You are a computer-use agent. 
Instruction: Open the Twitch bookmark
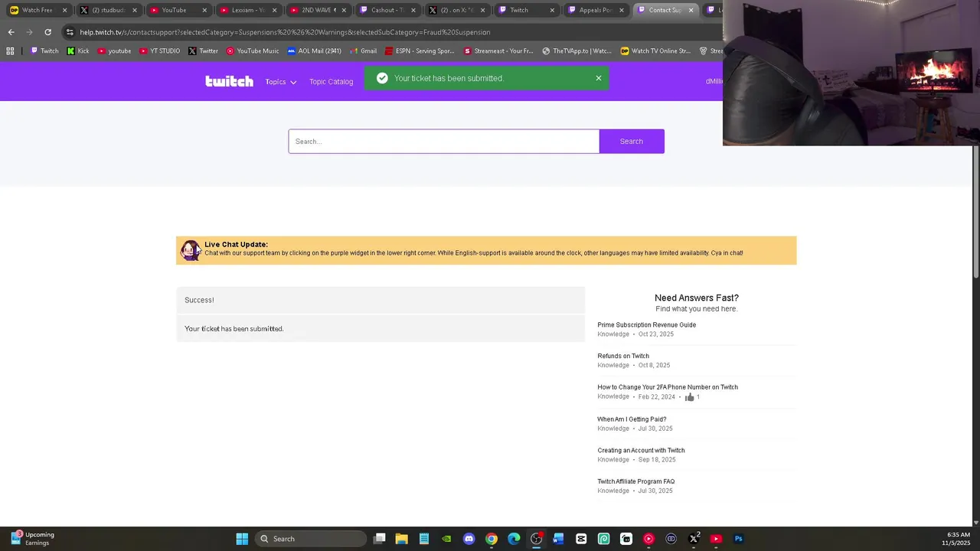coord(44,51)
